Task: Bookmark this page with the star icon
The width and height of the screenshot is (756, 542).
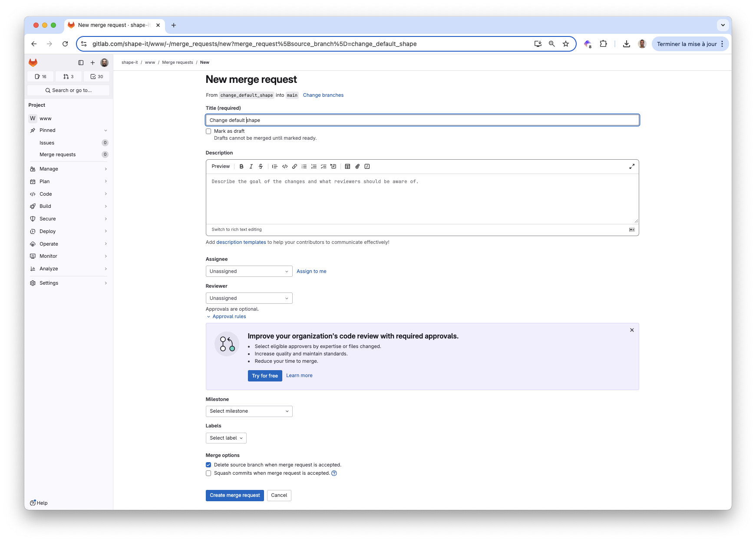Action: click(566, 44)
